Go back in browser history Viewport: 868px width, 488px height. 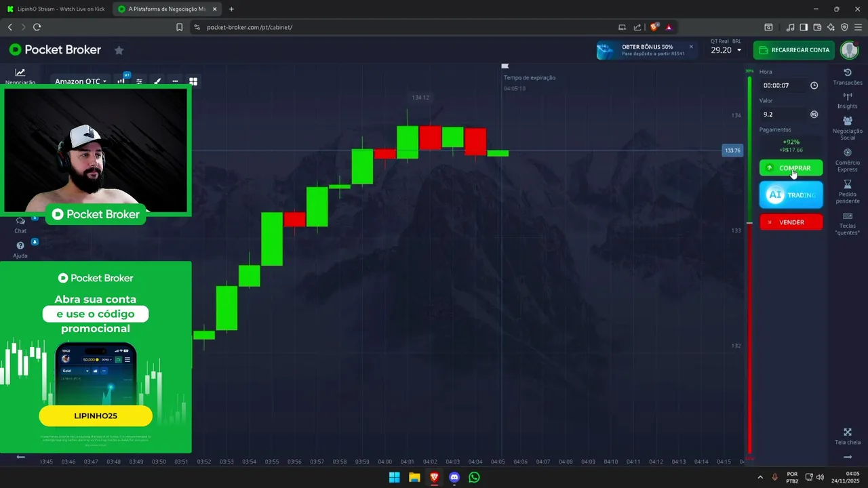(x=9, y=27)
